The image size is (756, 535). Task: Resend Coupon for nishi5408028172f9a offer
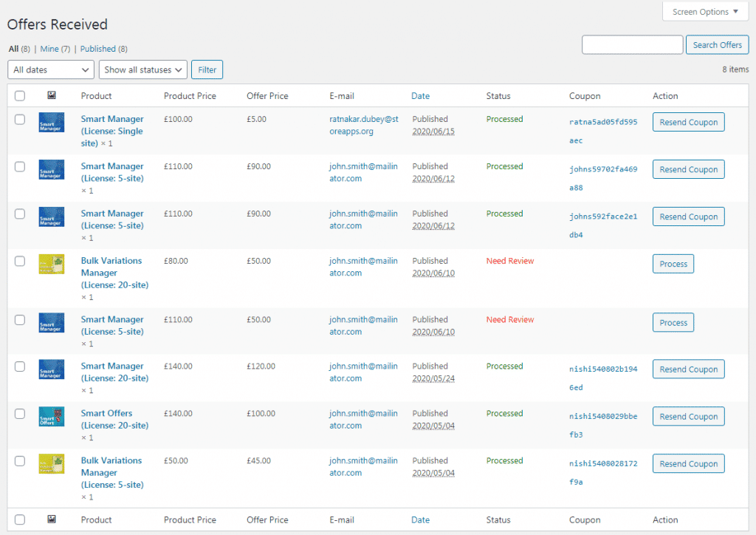click(x=689, y=463)
